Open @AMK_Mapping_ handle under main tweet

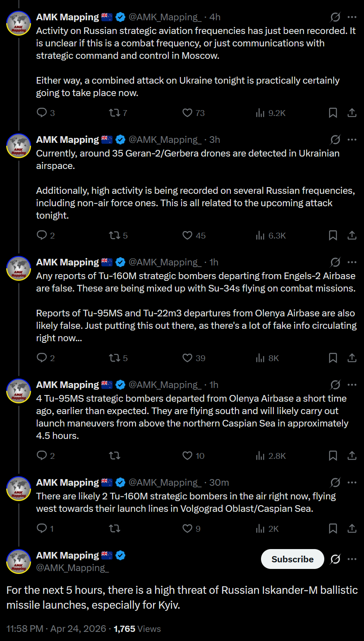click(72, 568)
